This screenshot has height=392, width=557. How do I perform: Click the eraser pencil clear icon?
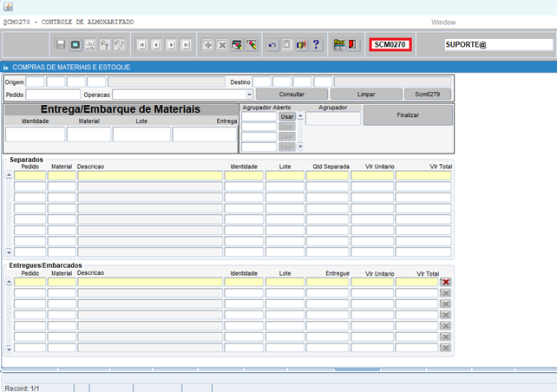coord(252,45)
